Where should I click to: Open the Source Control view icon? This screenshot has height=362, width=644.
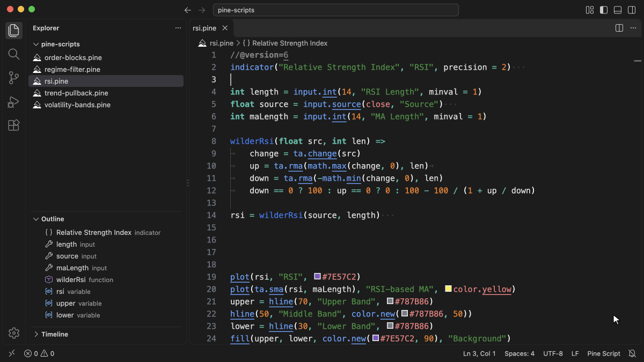point(14,78)
